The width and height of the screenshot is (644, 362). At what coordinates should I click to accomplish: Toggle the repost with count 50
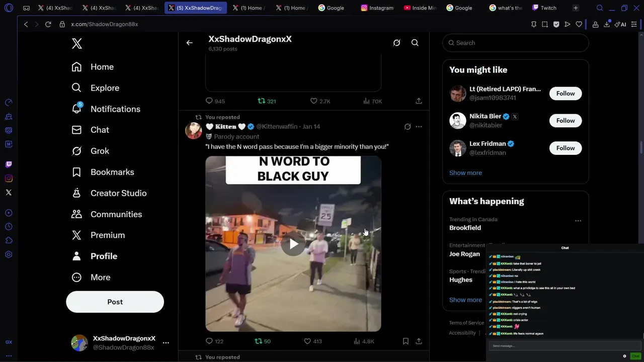(263, 341)
